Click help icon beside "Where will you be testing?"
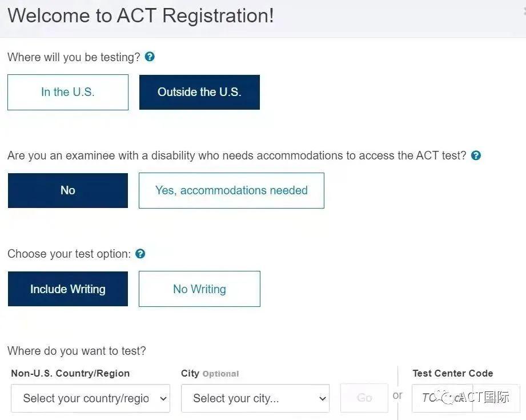This screenshot has height=420, width=526. 150,57
